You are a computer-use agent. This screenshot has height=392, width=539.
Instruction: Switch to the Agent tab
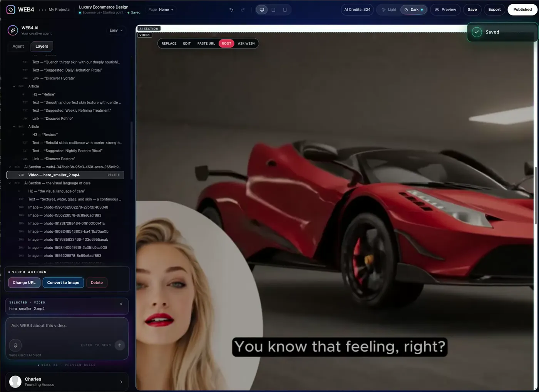pos(18,46)
